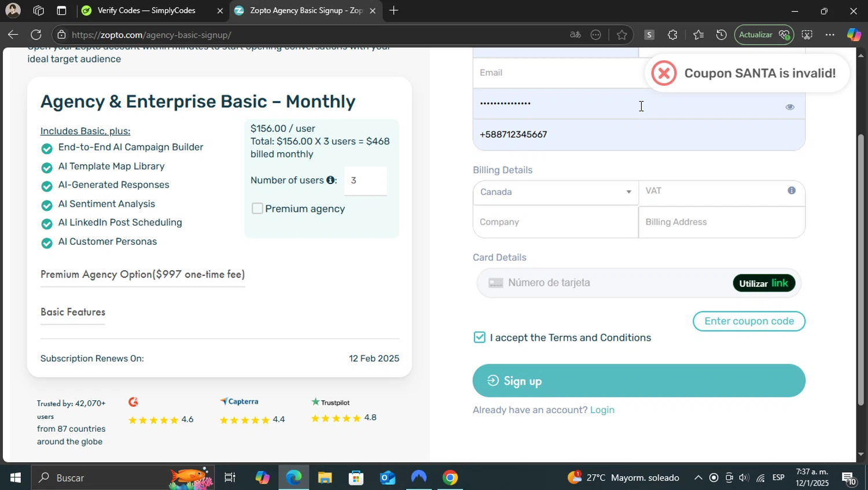Image resolution: width=868 pixels, height=490 pixels.
Task: Open Windows Start menu
Action: (x=15, y=478)
